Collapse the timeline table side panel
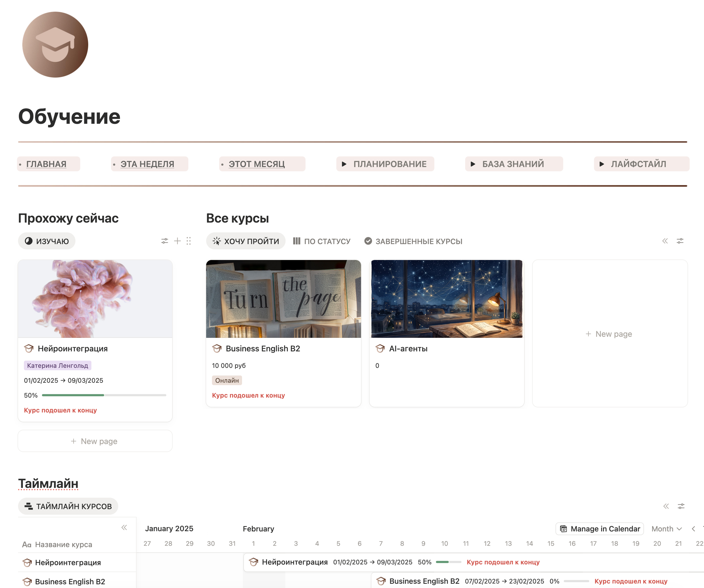 [124, 528]
